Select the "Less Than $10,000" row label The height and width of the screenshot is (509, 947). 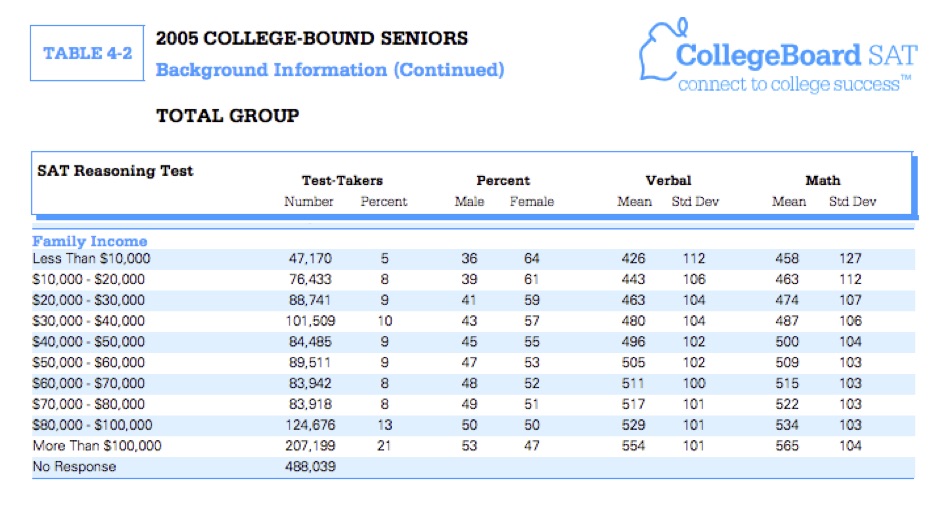coord(91,258)
